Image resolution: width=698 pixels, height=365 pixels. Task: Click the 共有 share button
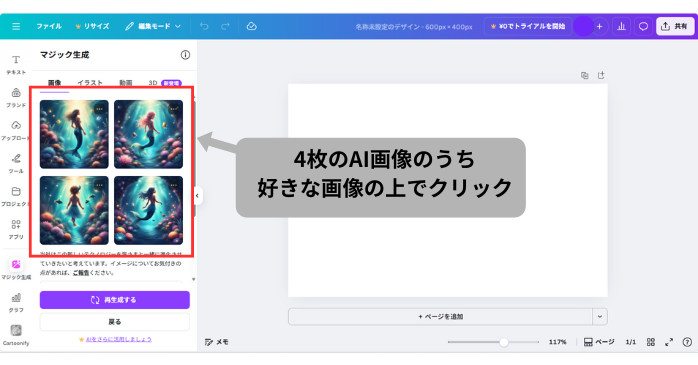coord(675,26)
